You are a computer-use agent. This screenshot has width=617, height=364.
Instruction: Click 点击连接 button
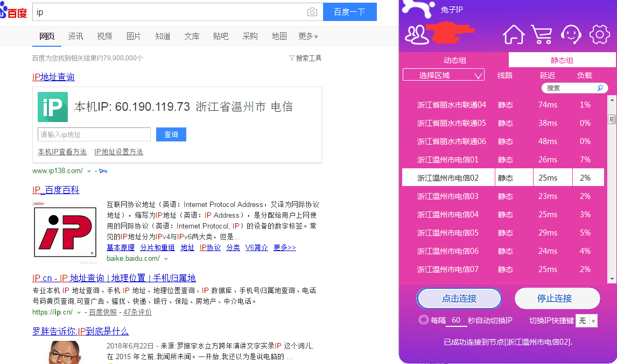point(459,298)
